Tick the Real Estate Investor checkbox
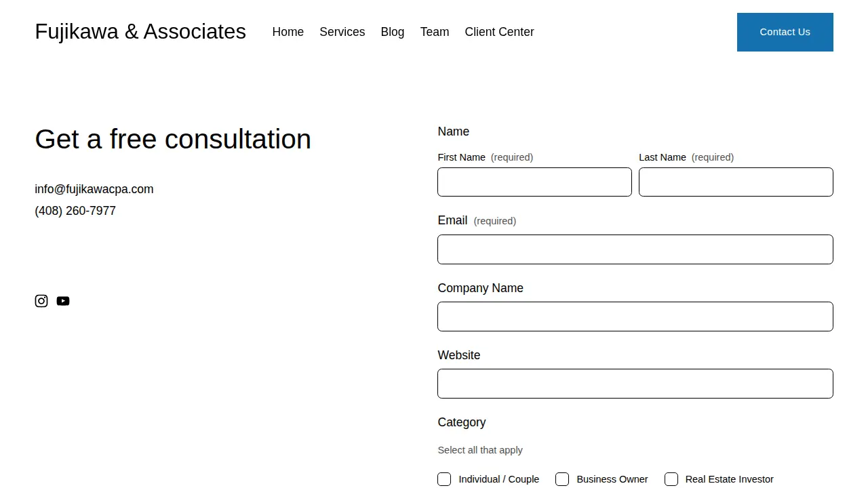The image size is (868, 488). point(671,479)
